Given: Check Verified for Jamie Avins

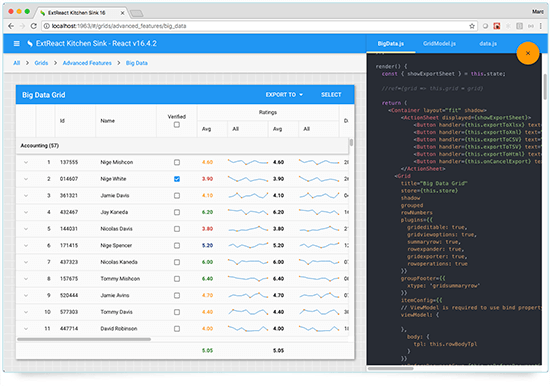Looking at the screenshot, I should point(177,295).
